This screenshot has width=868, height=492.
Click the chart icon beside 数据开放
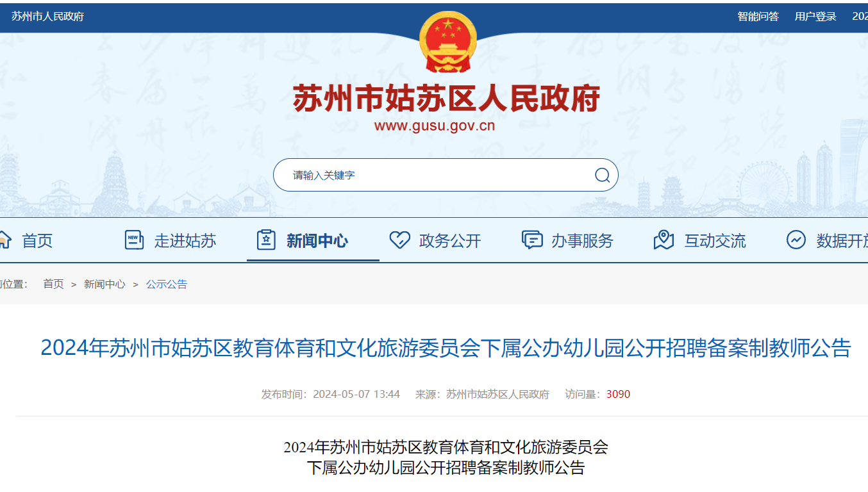[x=796, y=240]
